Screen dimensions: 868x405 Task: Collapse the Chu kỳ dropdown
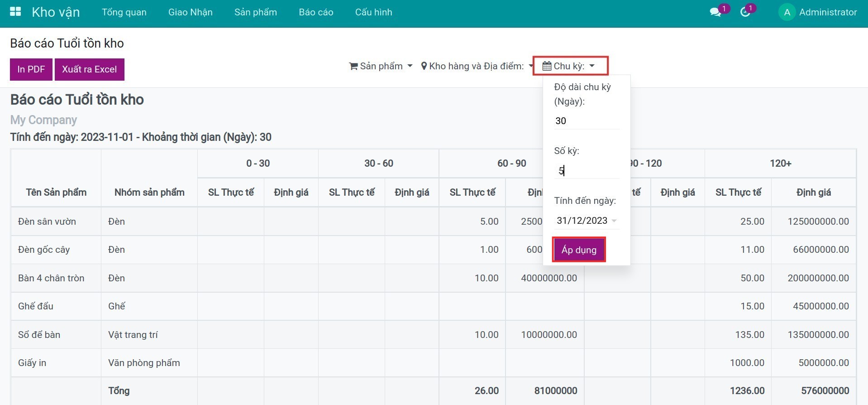[x=570, y=66]
